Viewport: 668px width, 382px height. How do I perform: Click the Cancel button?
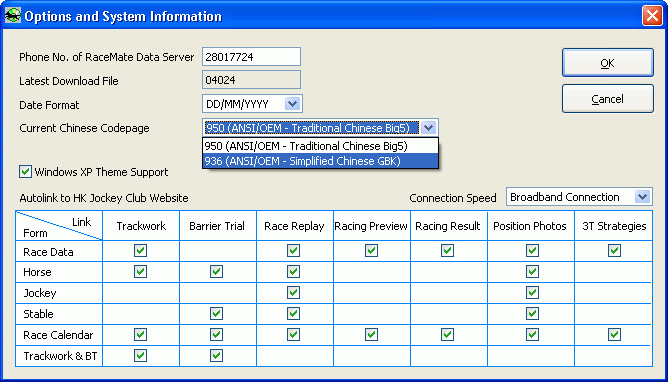tap(608, 99)
